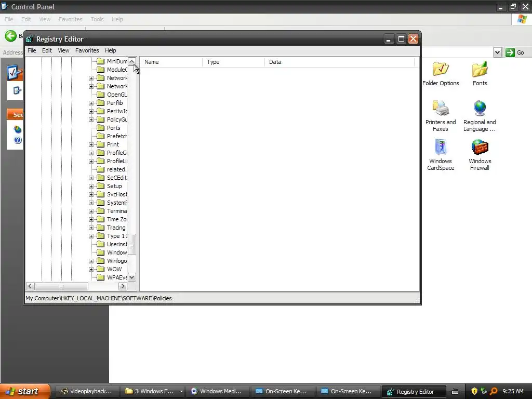Click the on-screen keyboard tray icon
The width and height of the screenshot is (532, 399).
point(455,392)
